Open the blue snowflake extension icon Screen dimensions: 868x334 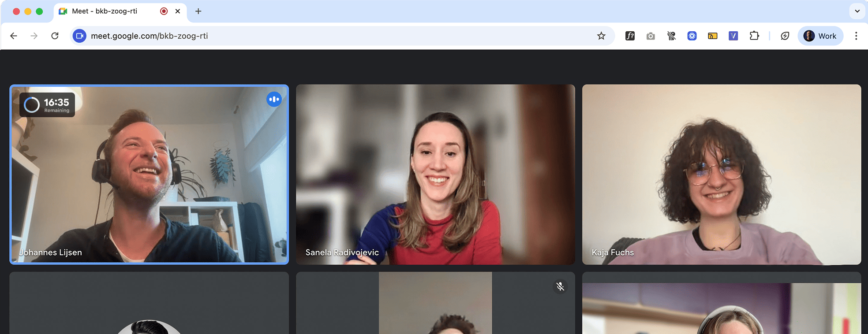click(x=692, y=36)
